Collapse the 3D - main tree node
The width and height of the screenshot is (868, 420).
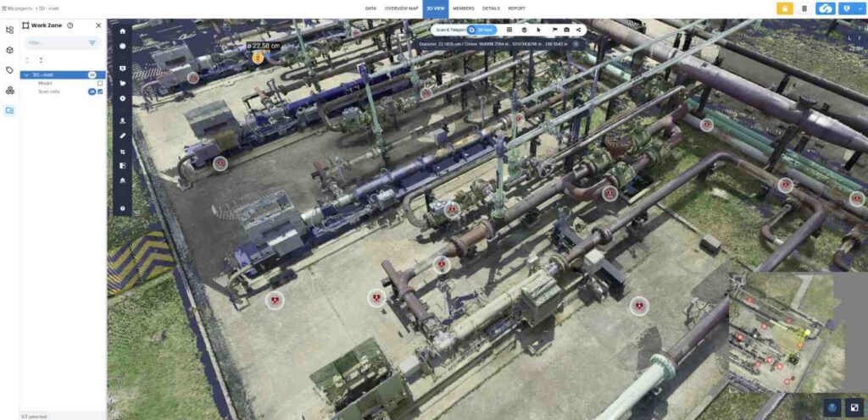[26, 75]
